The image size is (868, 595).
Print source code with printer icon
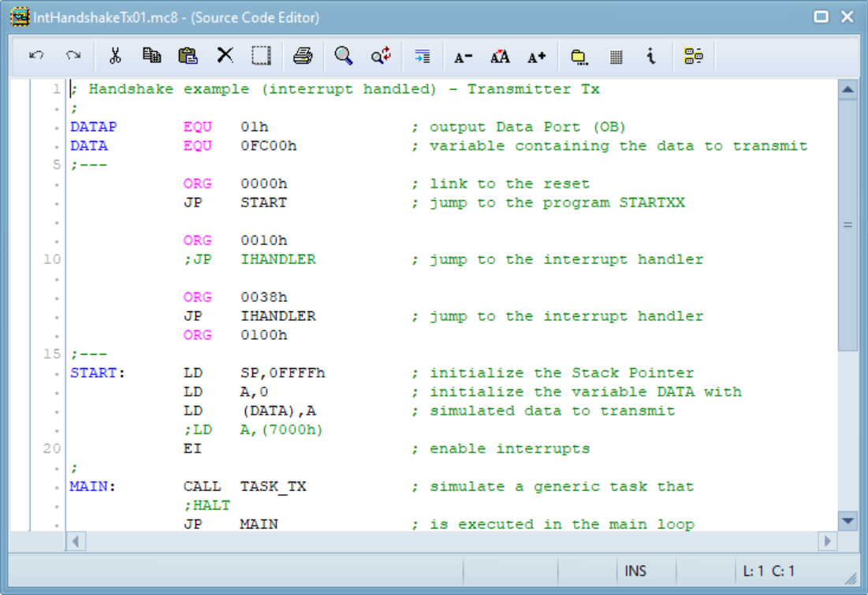pos(303,56)
